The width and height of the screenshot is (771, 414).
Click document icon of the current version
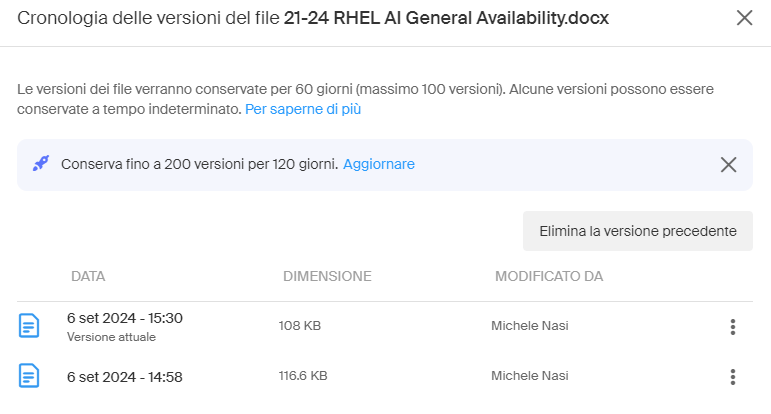point(30,325)
